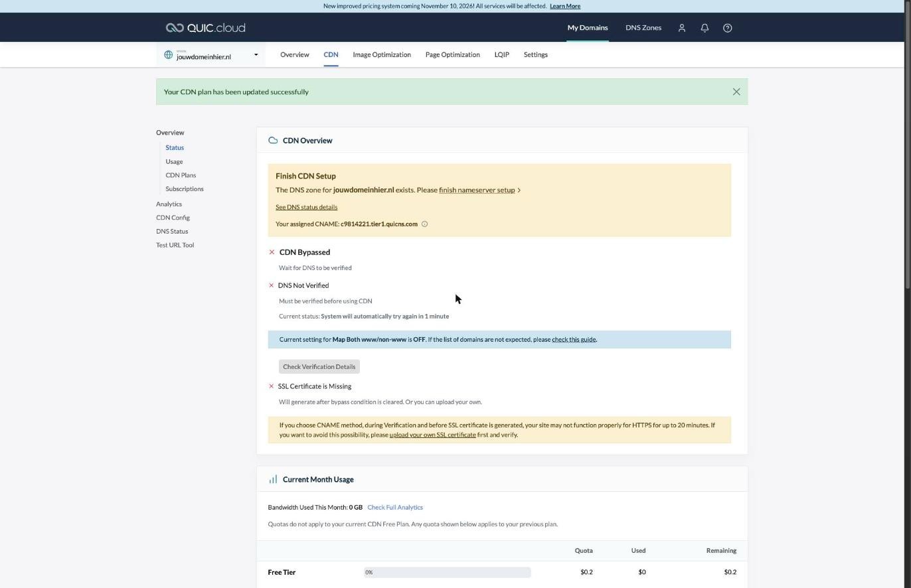Viewport: 911px width, 588px height.
Task: Select CDN Plans in the sidebar
Action: 181,175
